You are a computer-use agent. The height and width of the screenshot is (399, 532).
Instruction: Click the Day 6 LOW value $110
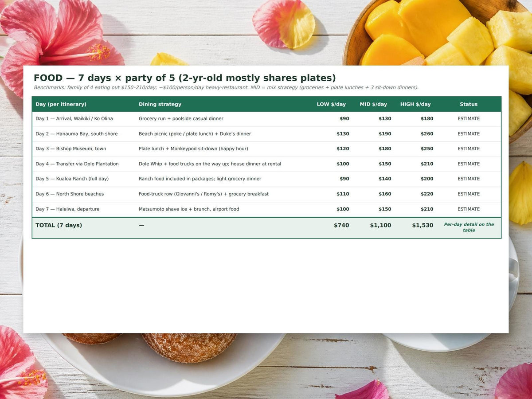point(343,194)
